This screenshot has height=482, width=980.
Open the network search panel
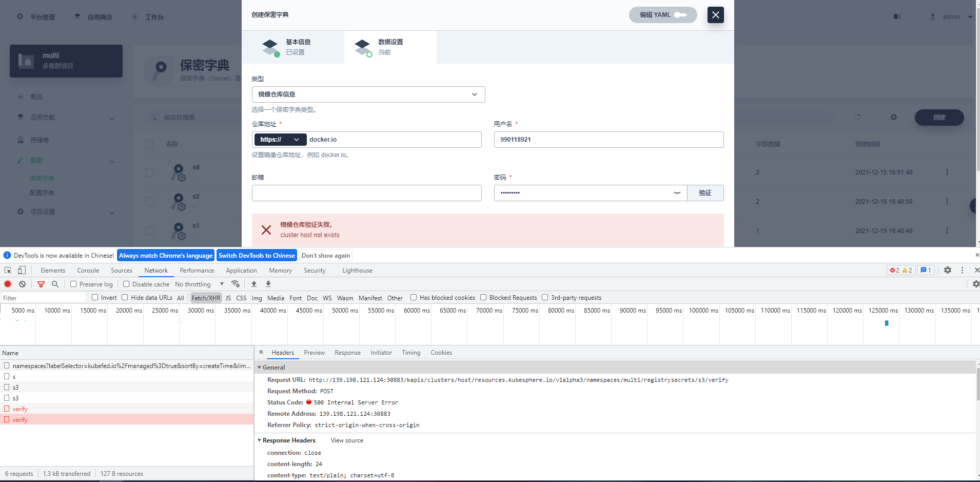coord(55,284)
